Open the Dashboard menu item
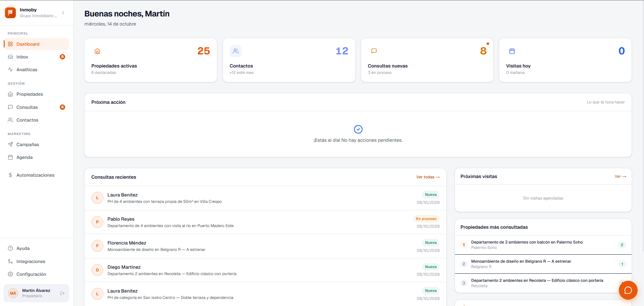 (x=36, y=44)
